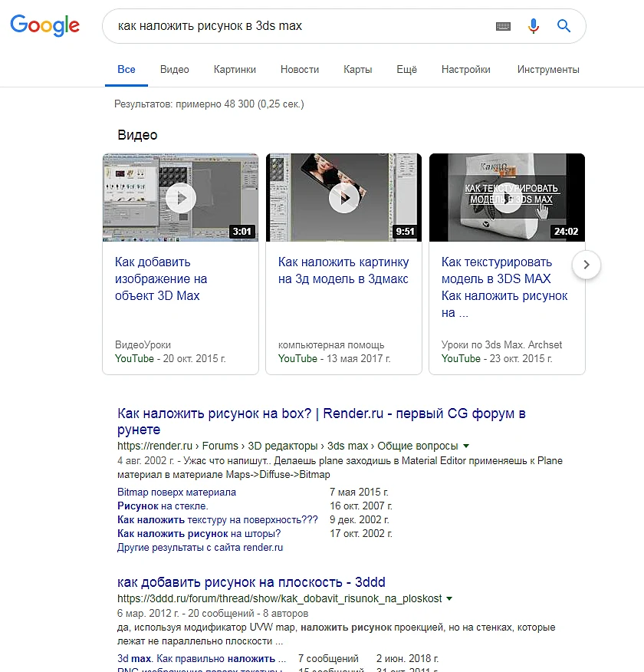Open the Ещё menu
The height and width of the screenshot is (672, 644).
coord(406,70)
